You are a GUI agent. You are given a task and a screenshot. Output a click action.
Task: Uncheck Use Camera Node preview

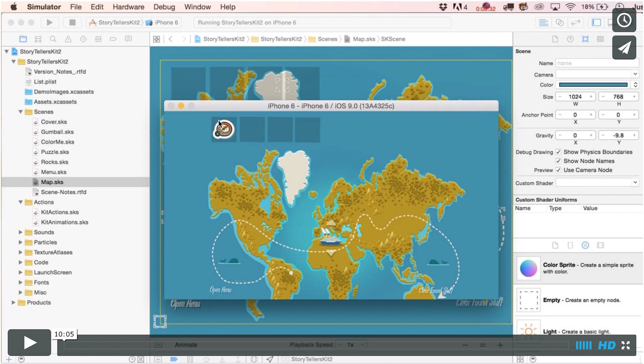[x=558, y=170]
